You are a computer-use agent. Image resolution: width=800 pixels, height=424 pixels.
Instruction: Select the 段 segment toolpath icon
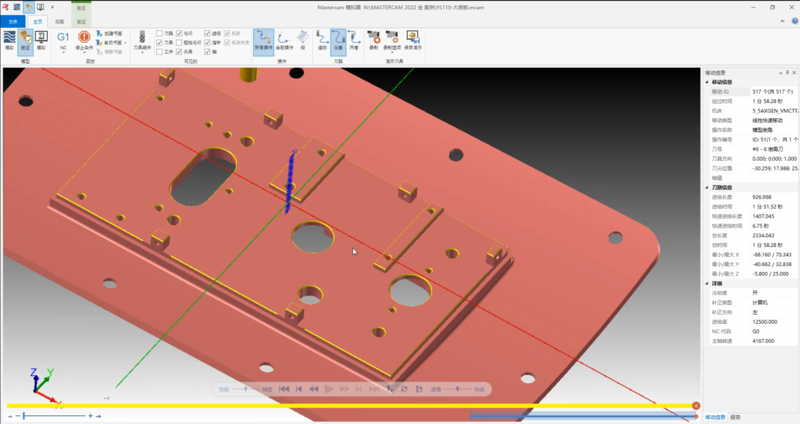pos(303,41)
